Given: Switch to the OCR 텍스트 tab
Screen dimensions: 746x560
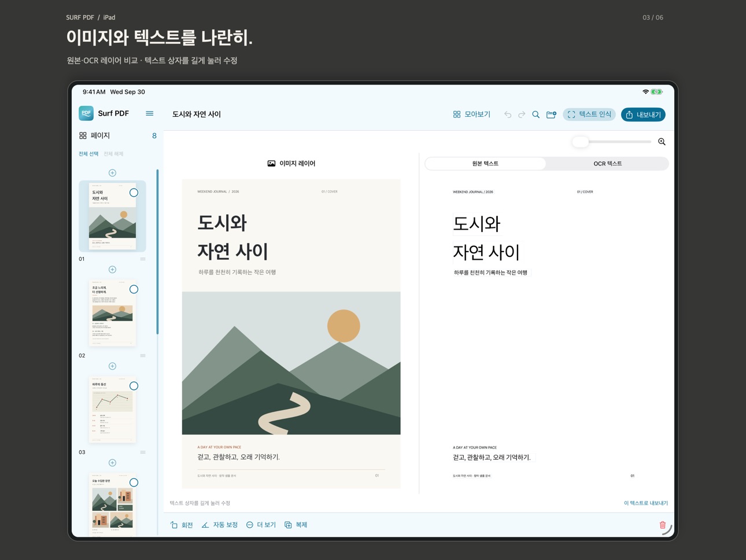Looking at the screenshot, I should click(x=607, y=164).
